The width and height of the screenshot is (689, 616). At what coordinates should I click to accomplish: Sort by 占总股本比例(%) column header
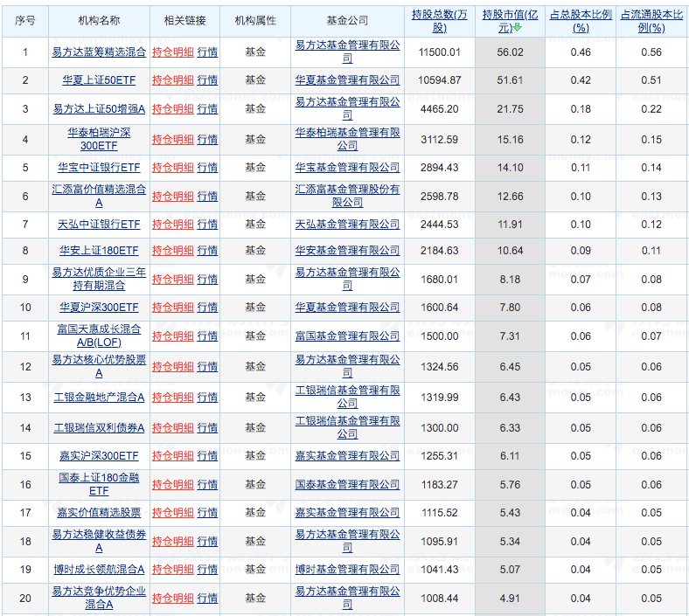point(581,21)
